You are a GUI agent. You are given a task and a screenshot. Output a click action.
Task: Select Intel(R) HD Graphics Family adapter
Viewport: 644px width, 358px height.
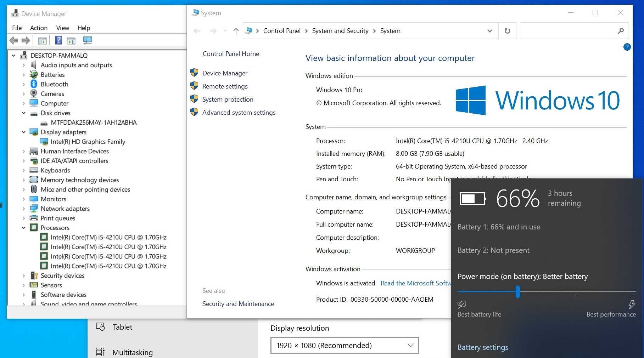pyautogui.click(x=88, y=142)
